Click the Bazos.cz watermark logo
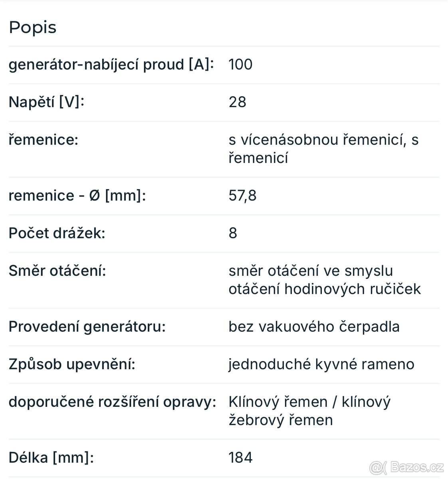Screen dimensions: 448x479 [406, 467]
